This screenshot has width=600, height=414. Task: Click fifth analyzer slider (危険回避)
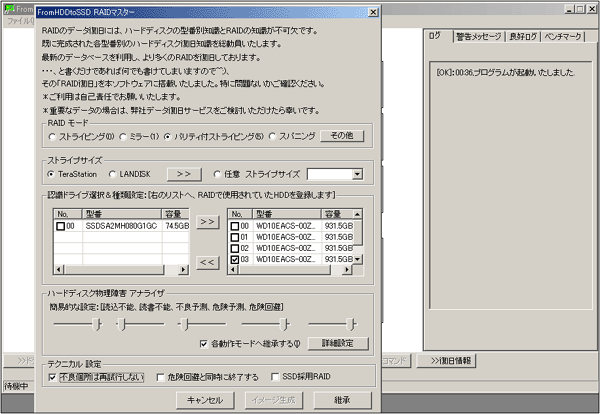[351, 324]
